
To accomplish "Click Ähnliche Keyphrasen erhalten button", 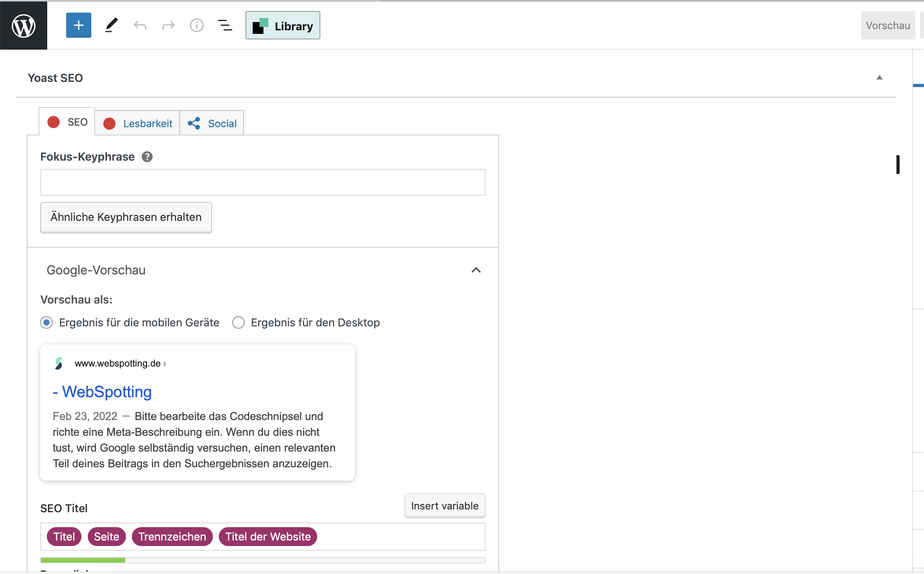I will click(x=126, y=217).
